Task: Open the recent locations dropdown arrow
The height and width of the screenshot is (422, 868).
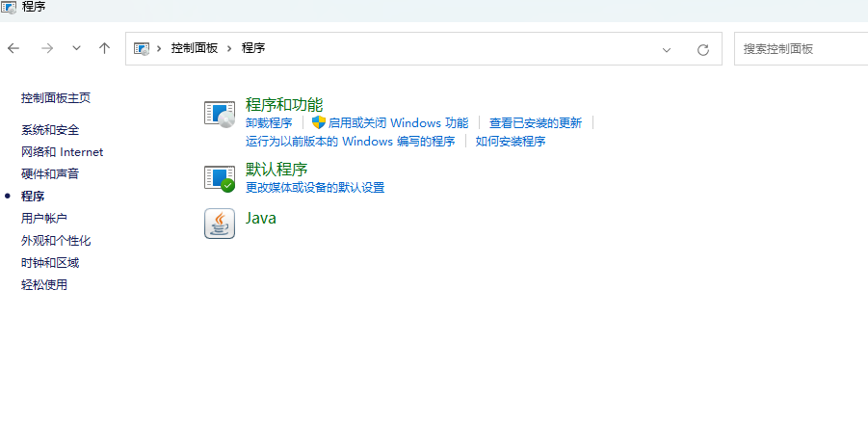Action: (76, 49)
